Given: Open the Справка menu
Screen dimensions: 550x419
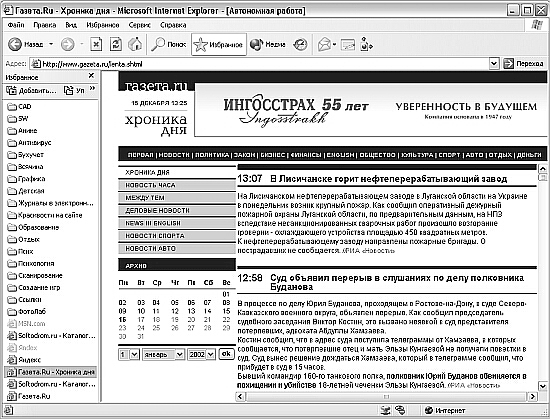Looking at the screenshot, I should point(173,25).
